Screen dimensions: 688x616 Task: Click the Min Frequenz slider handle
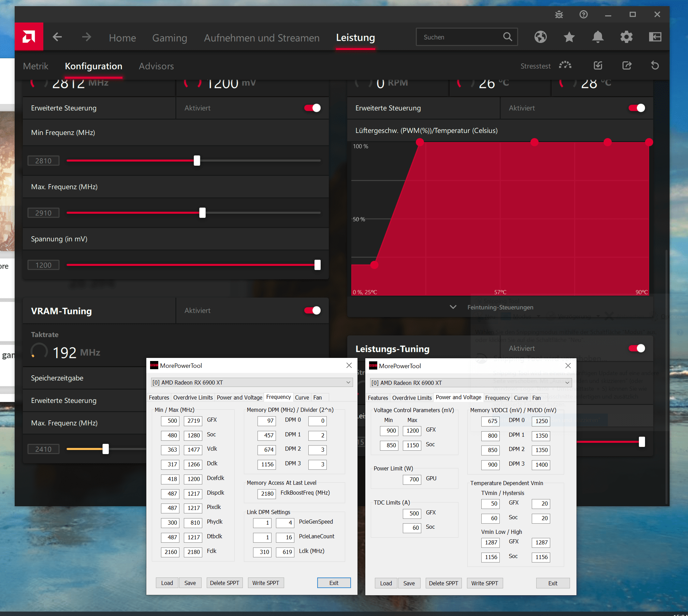[x=197, y=161]
